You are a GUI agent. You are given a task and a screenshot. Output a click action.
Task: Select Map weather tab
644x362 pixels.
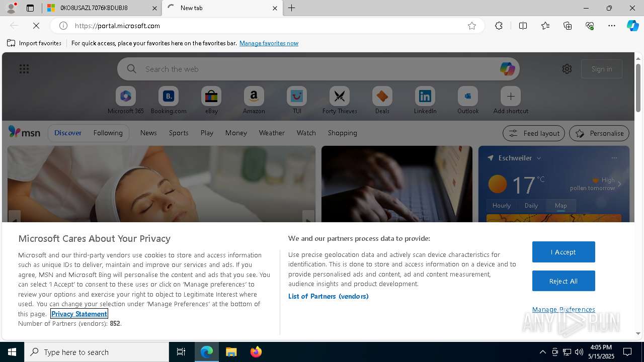561,205
